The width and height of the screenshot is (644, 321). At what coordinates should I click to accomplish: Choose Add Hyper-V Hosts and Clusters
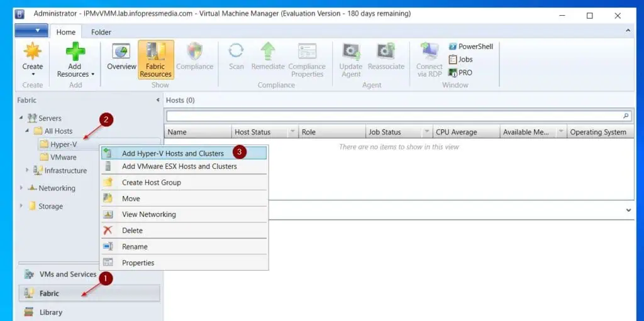point(184,153)
